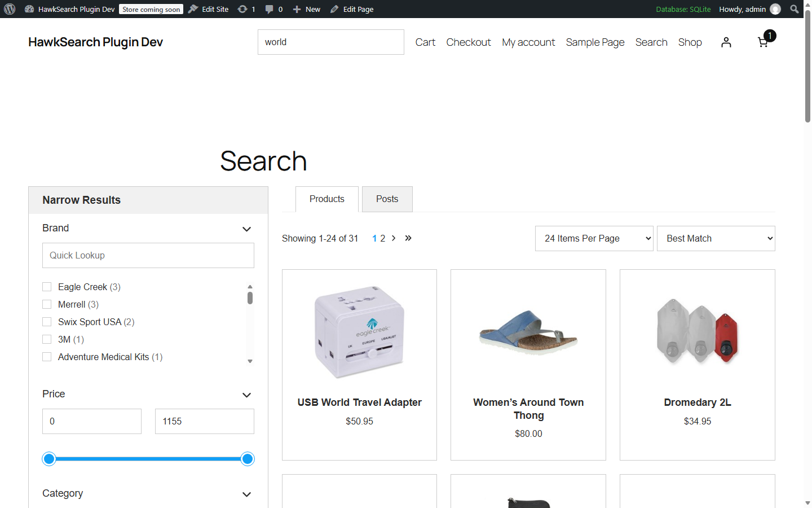The width and height of the screenshot is (812, 508).
Task: Click the admin avatar icon
Action: click(775, 9)
